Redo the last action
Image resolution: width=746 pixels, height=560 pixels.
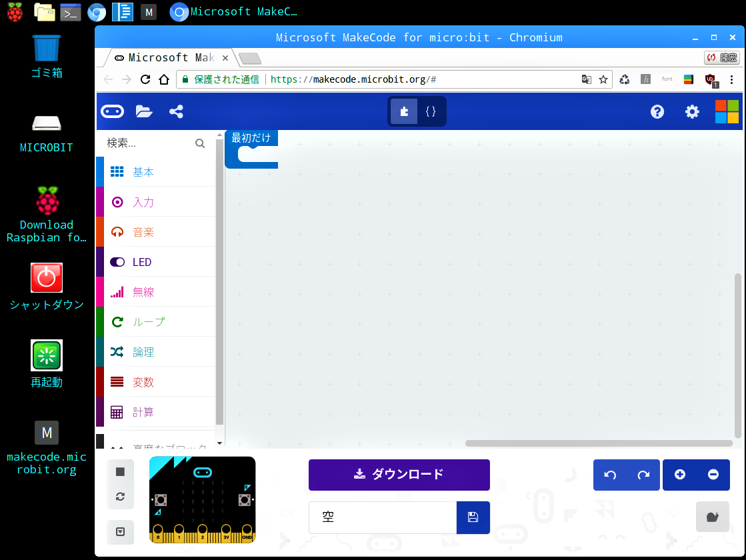(643, 475)
